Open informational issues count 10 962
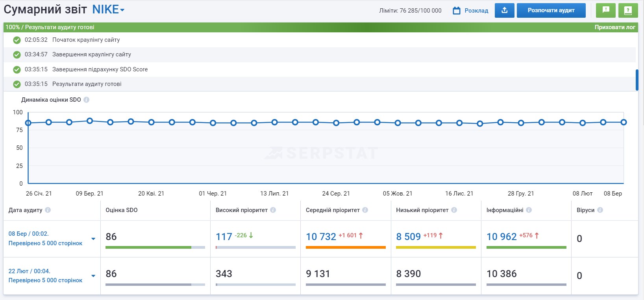The width and height of the screenshot is (644, 300). coord(502,237)
